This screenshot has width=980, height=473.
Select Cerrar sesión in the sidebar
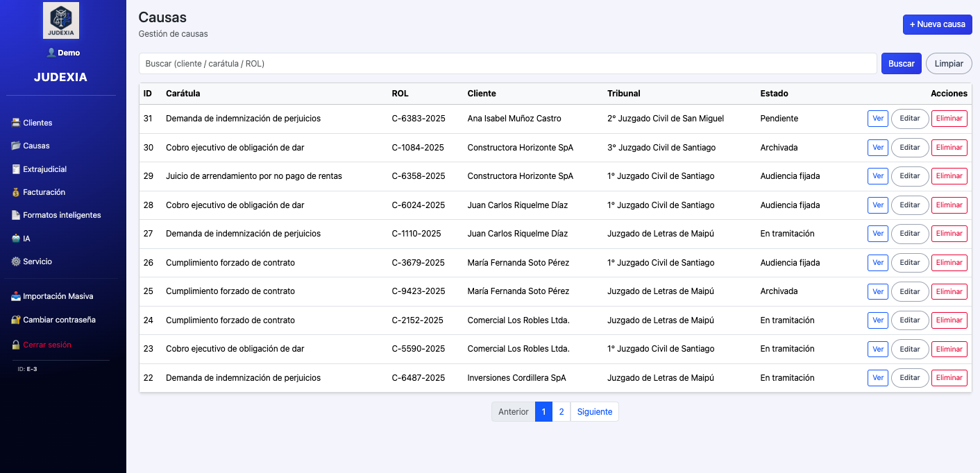[x=47, y=345]
